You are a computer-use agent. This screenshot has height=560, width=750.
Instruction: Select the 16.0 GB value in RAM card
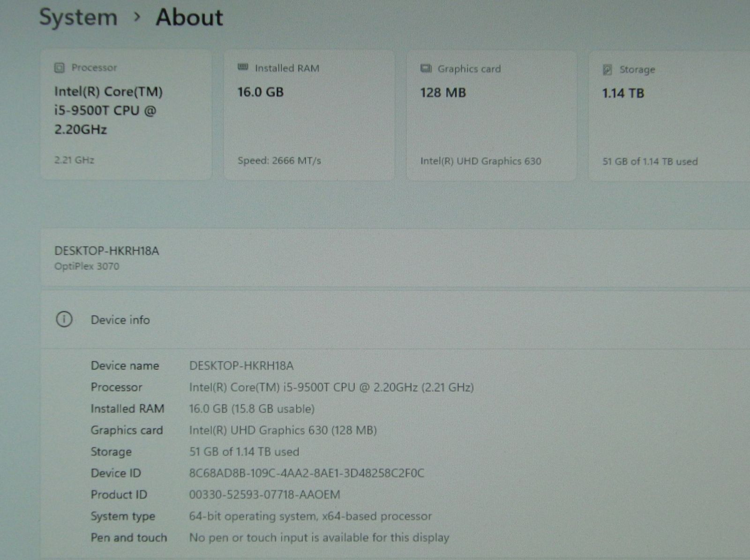(261, 92)
